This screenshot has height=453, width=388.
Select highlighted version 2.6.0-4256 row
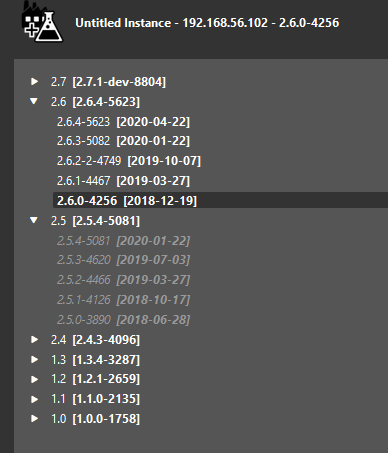point(220,200)
